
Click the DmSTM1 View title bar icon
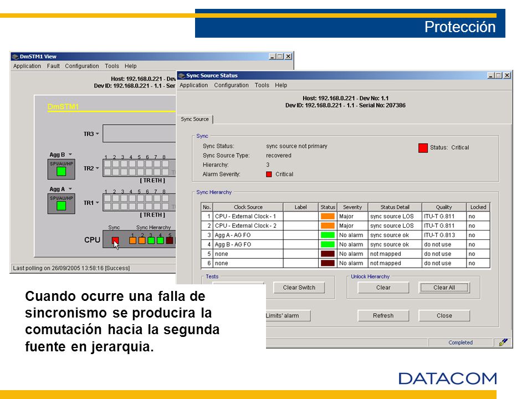[16, 57]
